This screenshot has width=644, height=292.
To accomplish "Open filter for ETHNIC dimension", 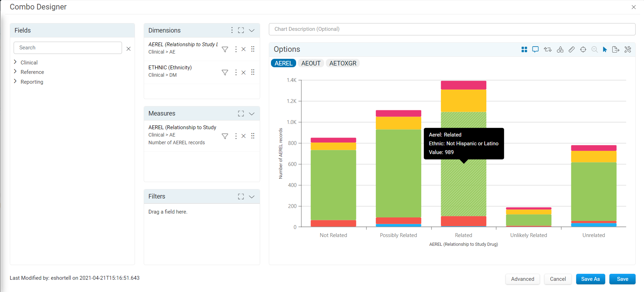I will [x=225, y=72].
